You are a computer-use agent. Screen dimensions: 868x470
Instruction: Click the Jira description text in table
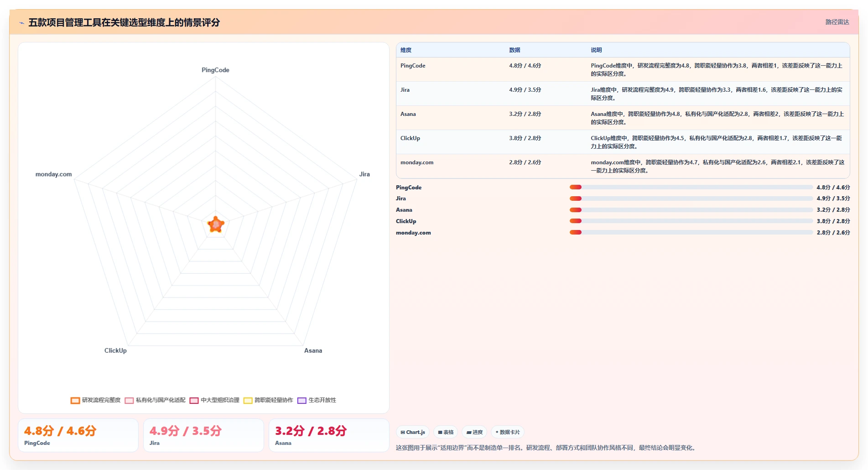click(x=717, y=94)
